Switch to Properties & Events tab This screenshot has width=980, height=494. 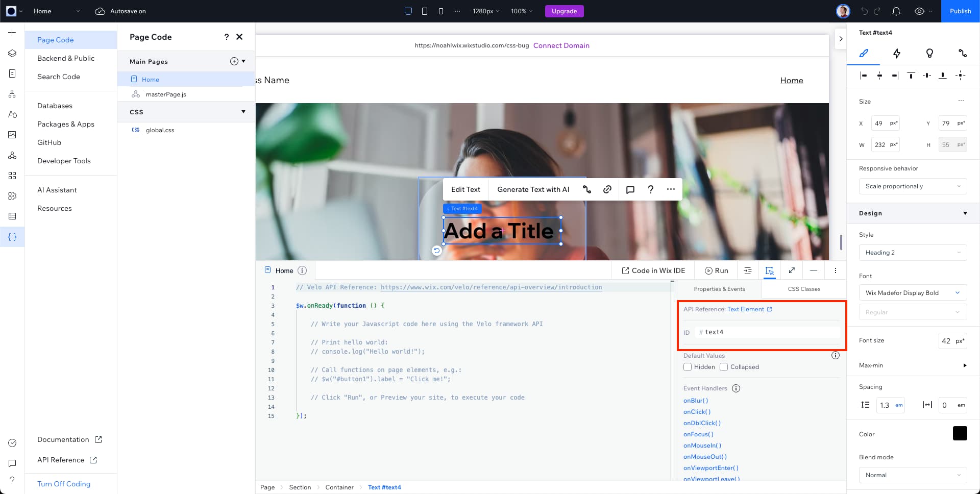click(x=719, y=289)
